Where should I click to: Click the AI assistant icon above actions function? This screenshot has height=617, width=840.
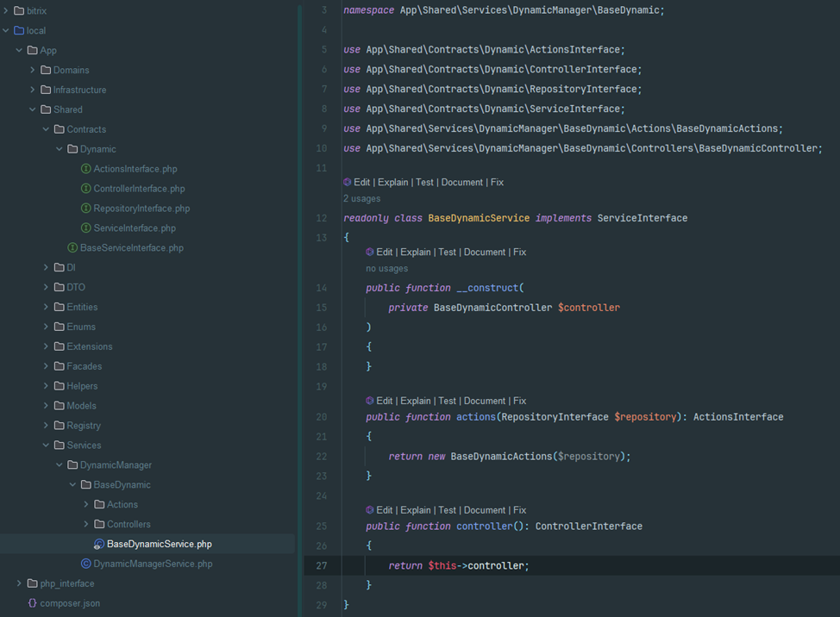(x=370, y=401)
